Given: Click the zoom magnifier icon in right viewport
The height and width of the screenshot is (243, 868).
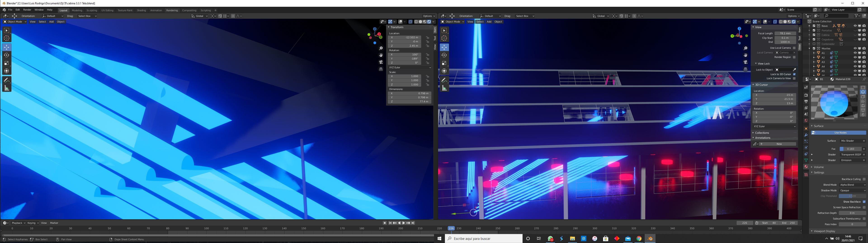Looking at the screenshot, I should 745,49.
